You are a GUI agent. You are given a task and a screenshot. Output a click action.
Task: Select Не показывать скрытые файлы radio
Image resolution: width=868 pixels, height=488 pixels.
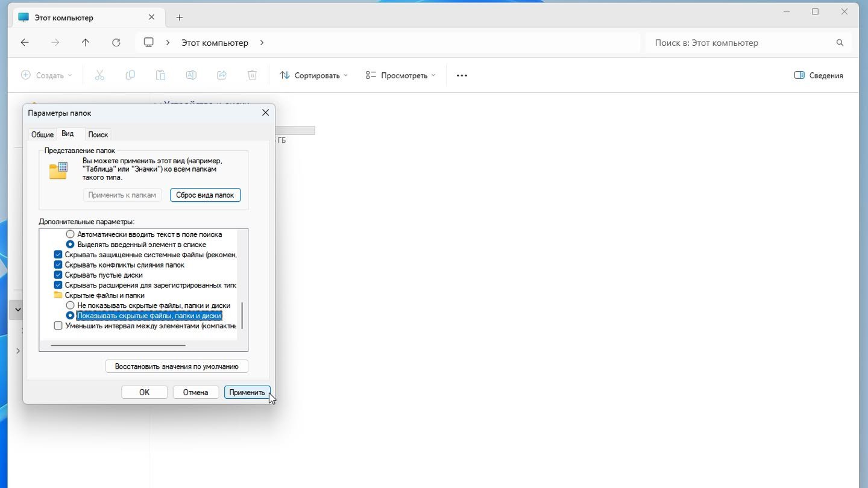[x=70, y=305]
